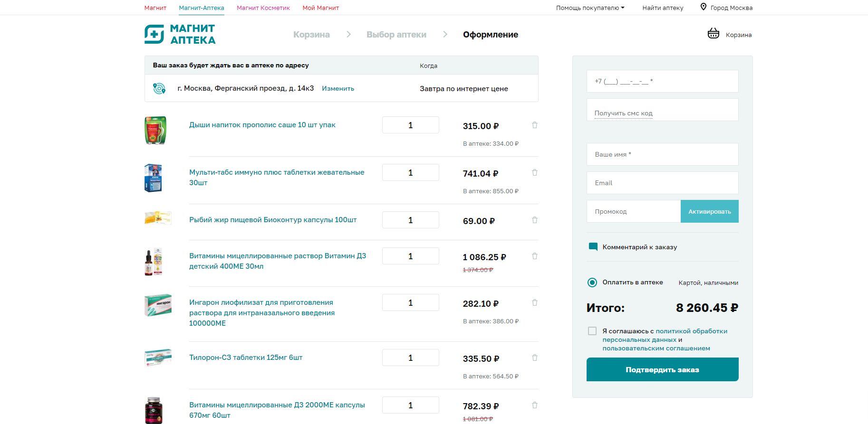Delete Дыши напиток прополис item via trash icon

(535, 125)
